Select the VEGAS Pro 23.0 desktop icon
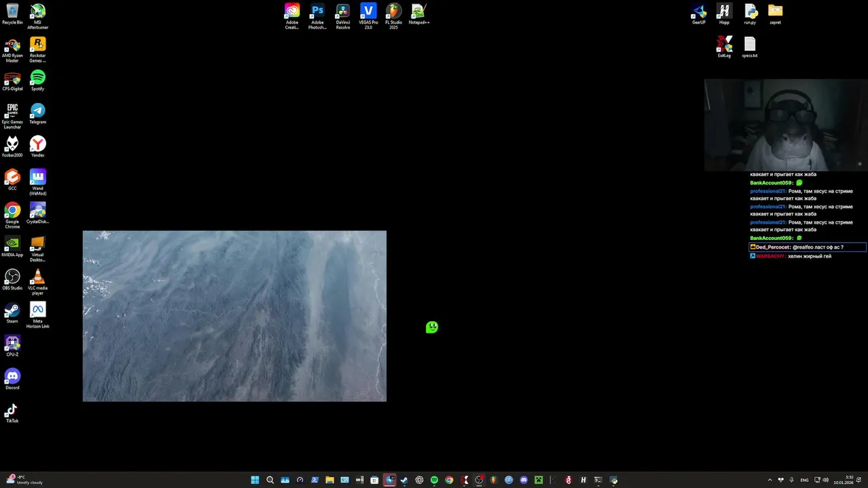This screenshot has height=488, width=868. click(x=368, y=16)
